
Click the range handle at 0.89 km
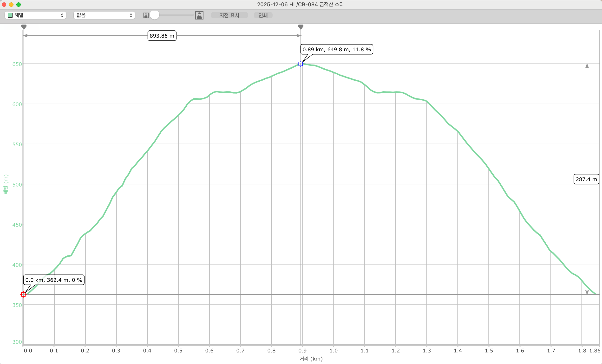pos(301,27)
